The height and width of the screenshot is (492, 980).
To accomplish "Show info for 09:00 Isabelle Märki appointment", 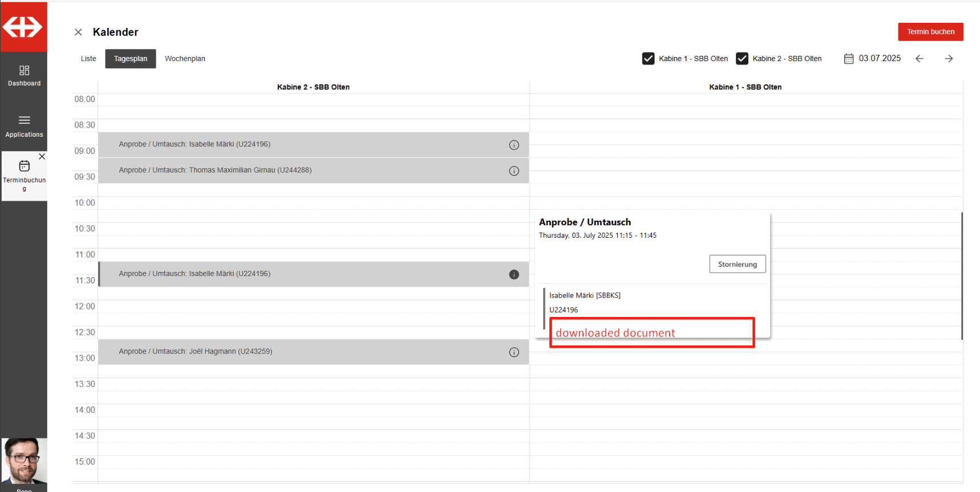I will click(x=514, y=145).
